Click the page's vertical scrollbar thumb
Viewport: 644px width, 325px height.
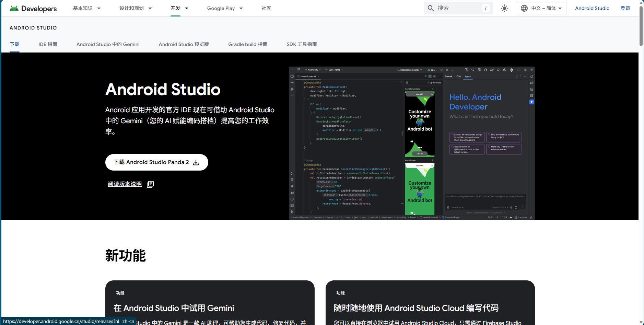pos(641,26)
